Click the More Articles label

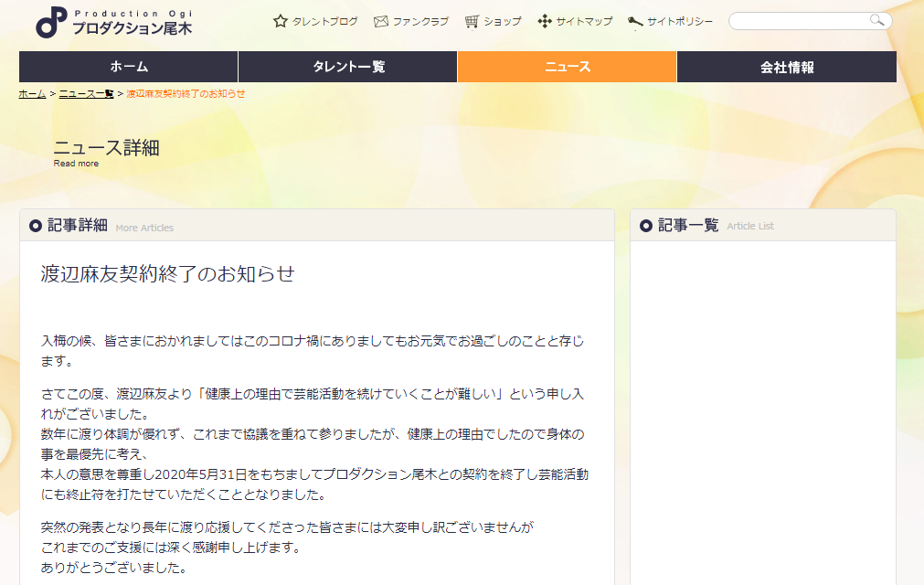(144, 228)
